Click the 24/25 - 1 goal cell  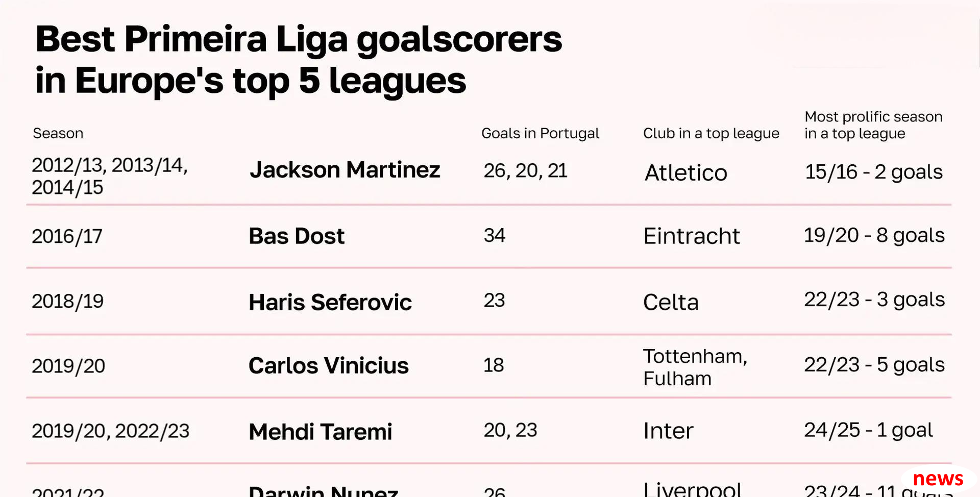click(868, 430)
